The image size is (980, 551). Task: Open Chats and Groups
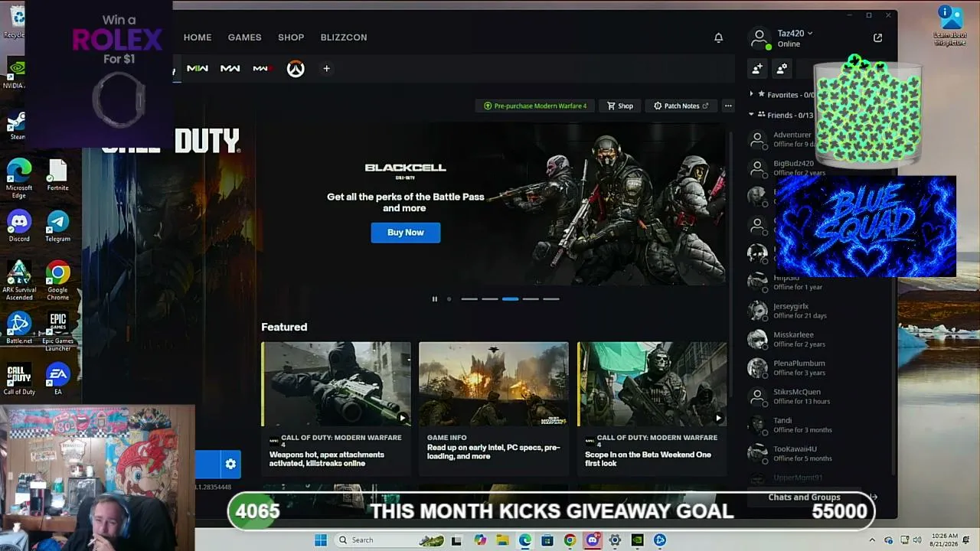[x=804, y=497]
